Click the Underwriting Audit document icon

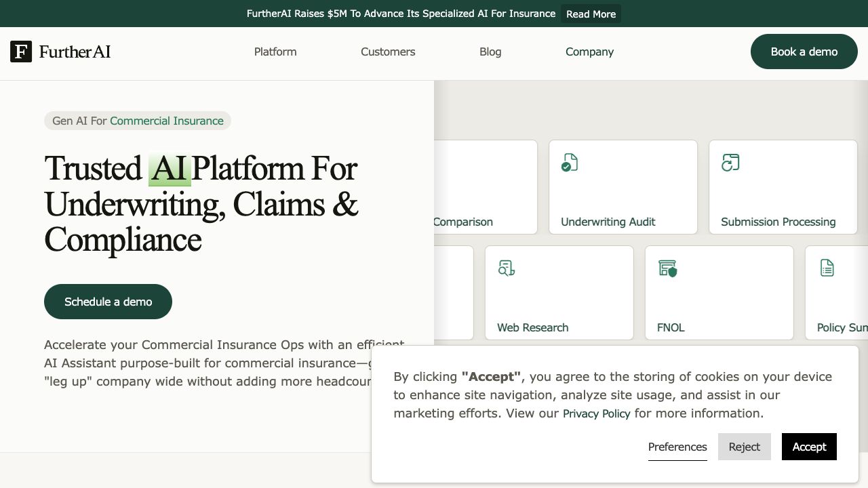570,163
